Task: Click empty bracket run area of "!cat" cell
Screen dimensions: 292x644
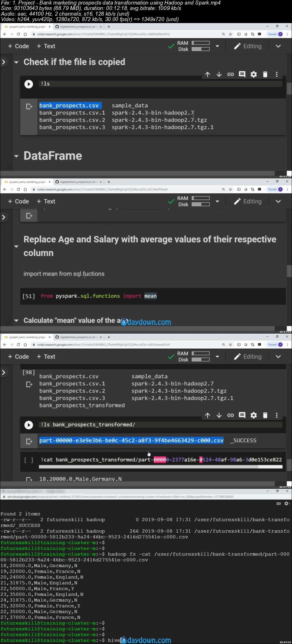Action: click(29, 460)
